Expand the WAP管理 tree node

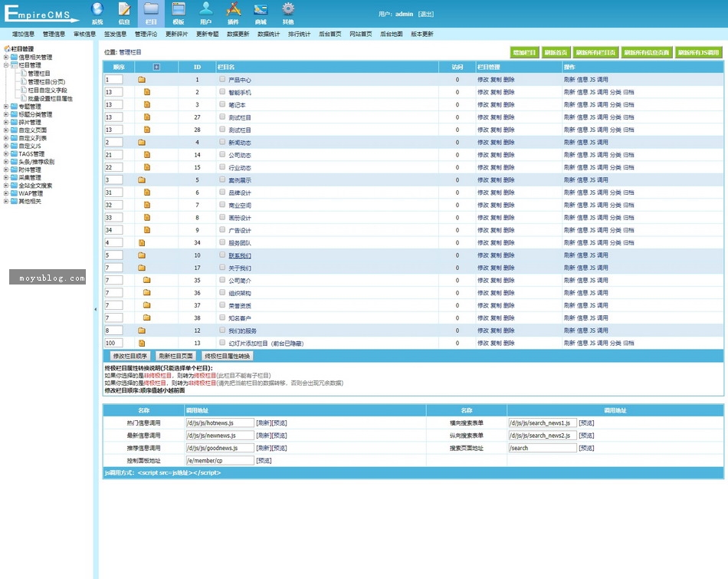6,193
